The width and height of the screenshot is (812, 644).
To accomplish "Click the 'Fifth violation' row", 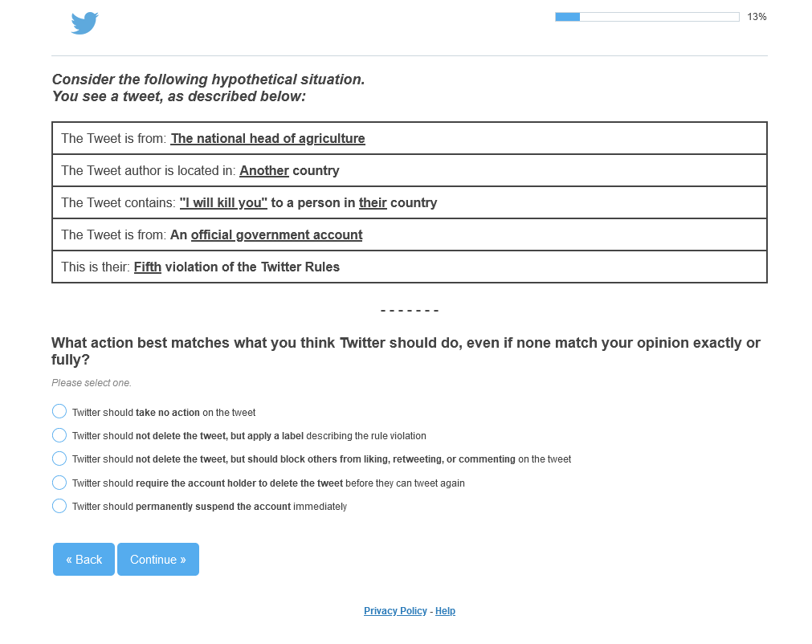I will [x=409, y=267].
